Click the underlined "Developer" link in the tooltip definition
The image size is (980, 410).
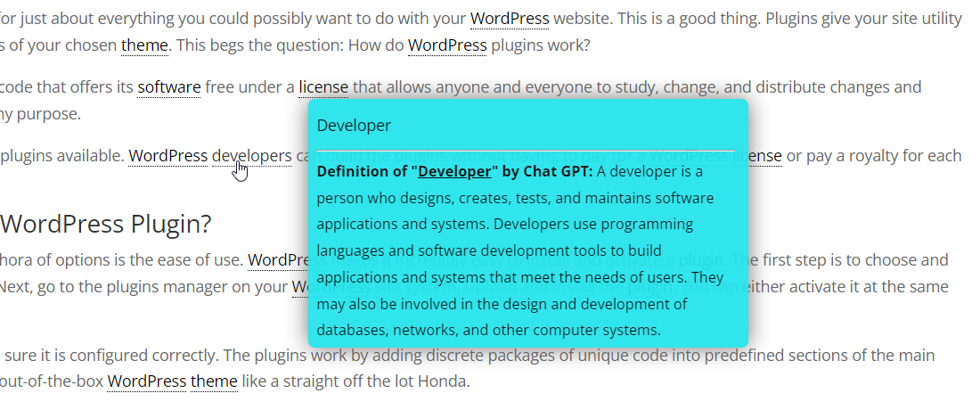[454, 172]
